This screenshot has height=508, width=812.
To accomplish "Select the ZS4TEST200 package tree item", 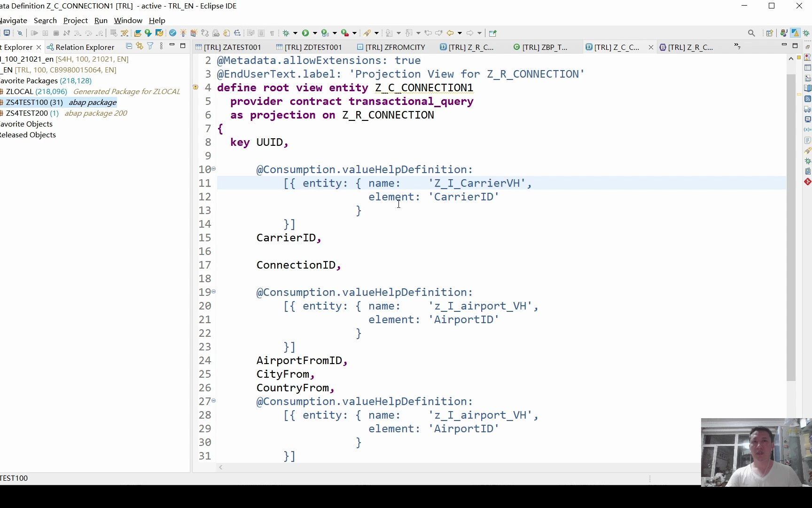I will pos(64,113).
